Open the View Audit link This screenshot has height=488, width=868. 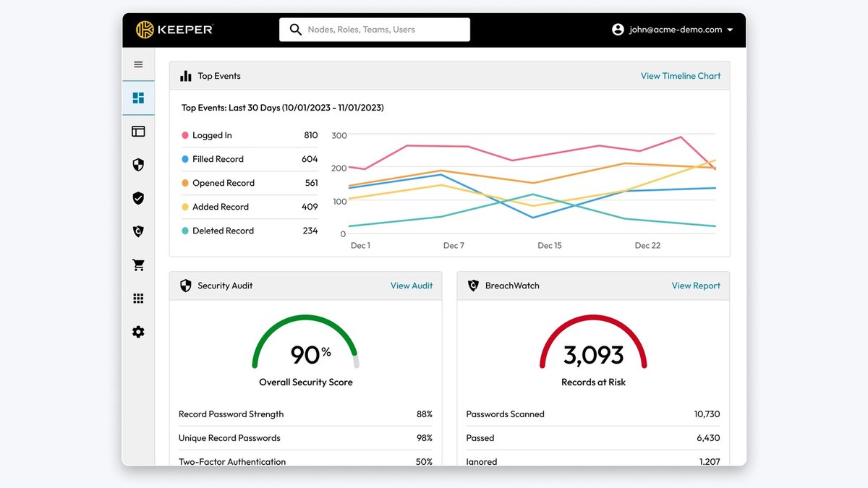pyautogui.click(x=412, y=286)
